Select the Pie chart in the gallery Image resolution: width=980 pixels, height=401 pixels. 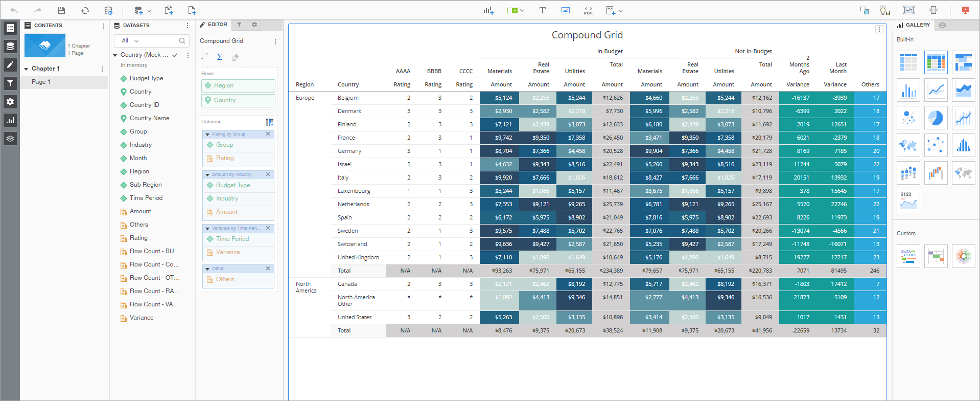click(936, 118)
